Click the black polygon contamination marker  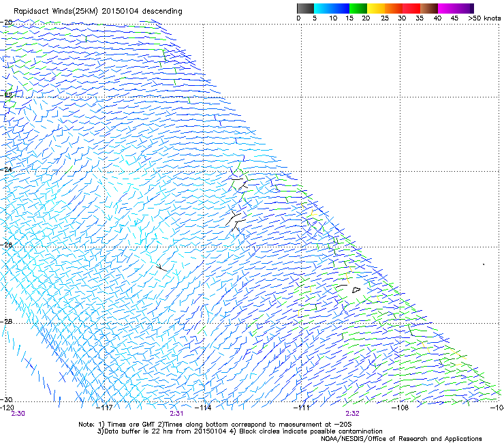coord(356,290)
